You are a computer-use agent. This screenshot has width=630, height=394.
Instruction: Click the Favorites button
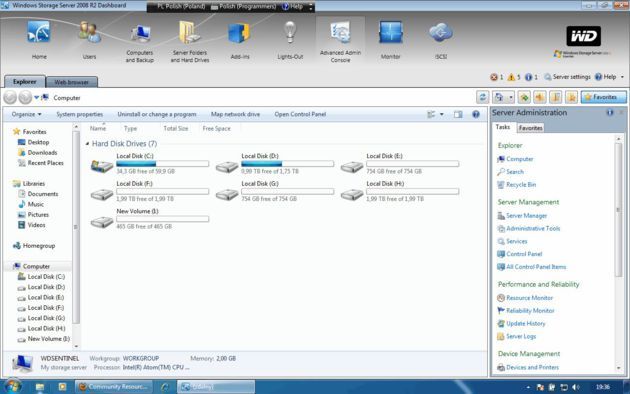[603, 97]
